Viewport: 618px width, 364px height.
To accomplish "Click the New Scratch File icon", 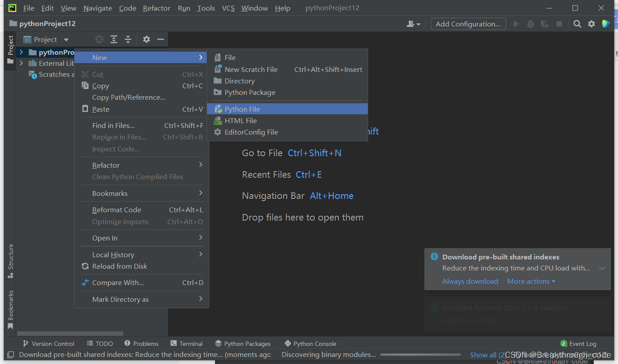I will click(x=218, y=69).
